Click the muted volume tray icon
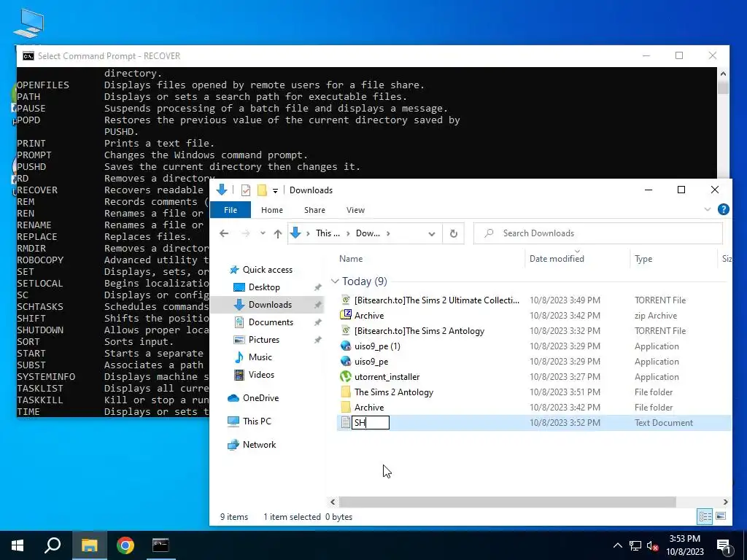The width and height of the screenshot is (747, 560). (653, 545)
